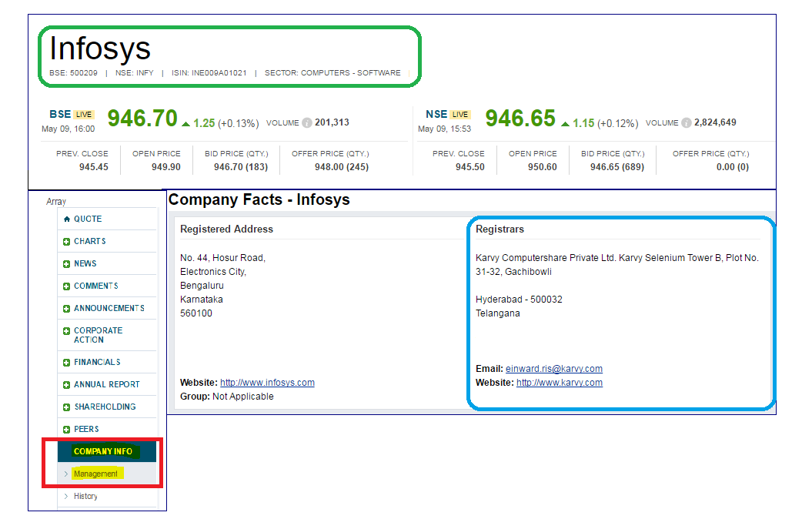Click the Hyderabad - 500032 address line
This screenshot has width=812, height=519.
(519, 300)
